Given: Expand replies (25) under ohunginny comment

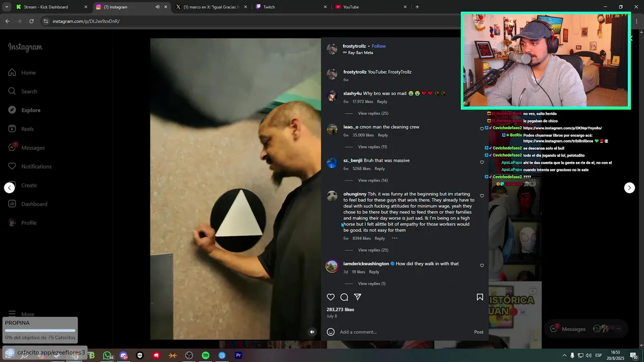Looking at the screenshot, I should coord(373,250).
